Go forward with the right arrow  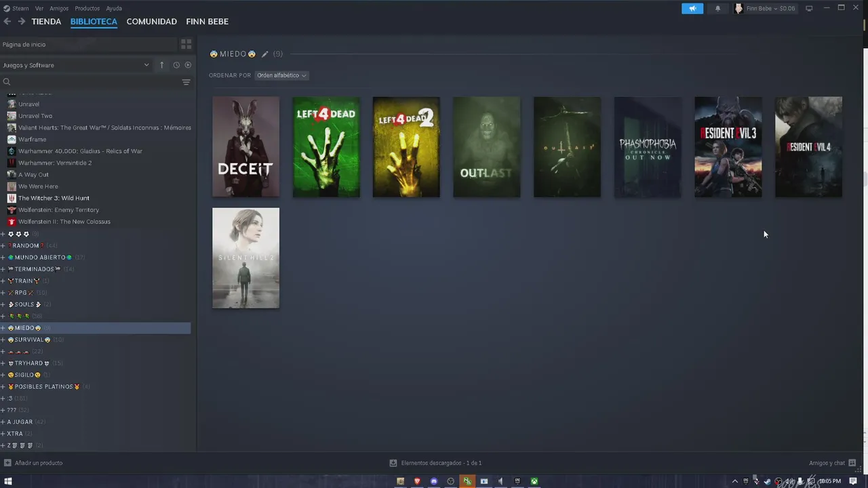22,22
